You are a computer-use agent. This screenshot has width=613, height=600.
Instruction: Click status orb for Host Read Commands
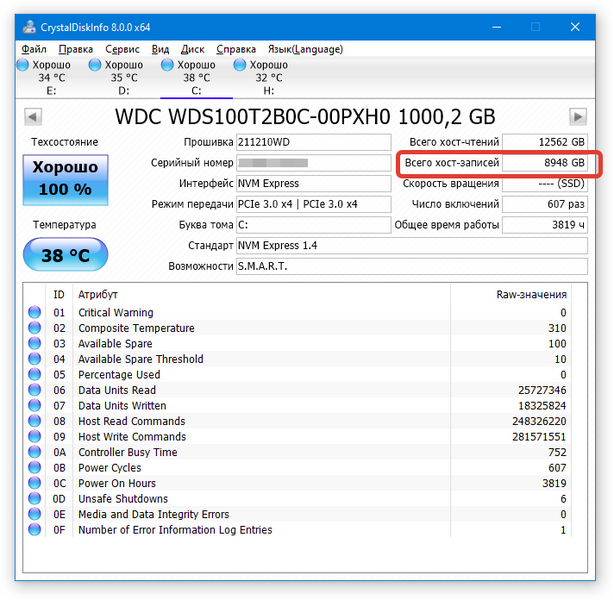click(x=34, y=421)
